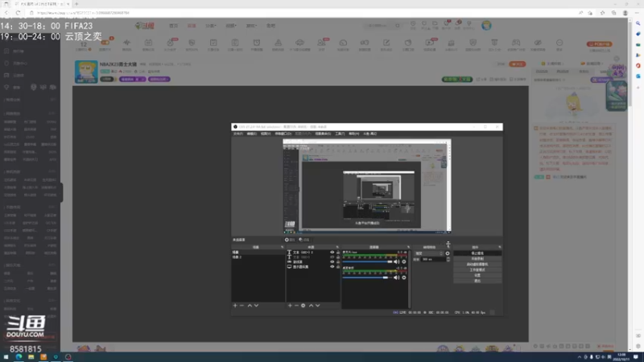Click the Douyu search input field

380,26
